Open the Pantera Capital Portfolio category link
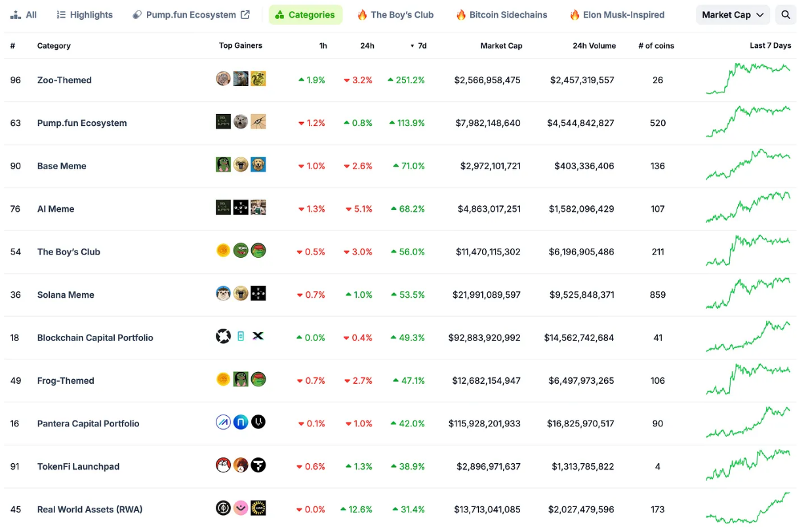810x532 pixels. coord(88,424)
